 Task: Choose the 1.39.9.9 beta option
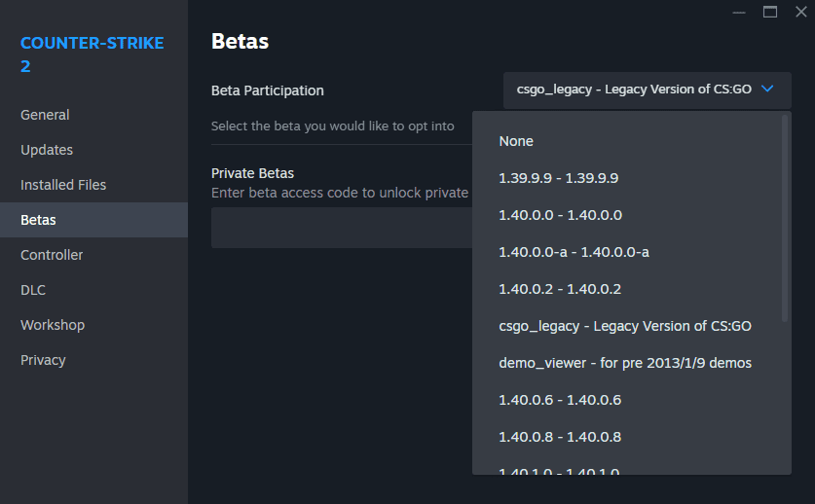(558, 178)
